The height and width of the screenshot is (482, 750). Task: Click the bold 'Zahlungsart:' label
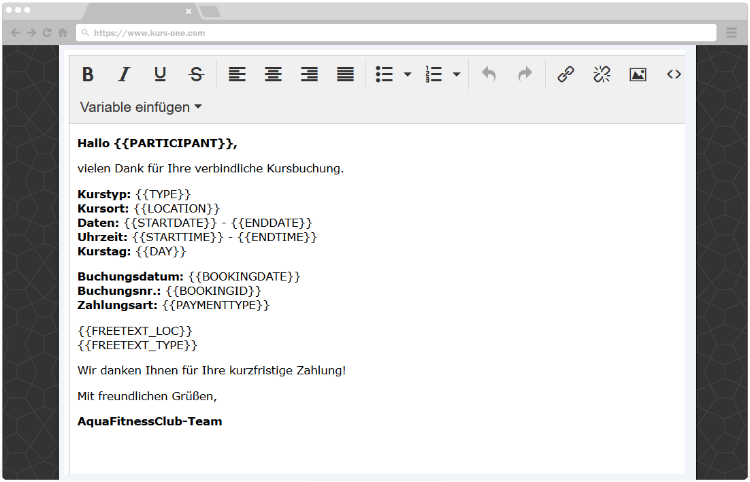[x=117, y=305]
